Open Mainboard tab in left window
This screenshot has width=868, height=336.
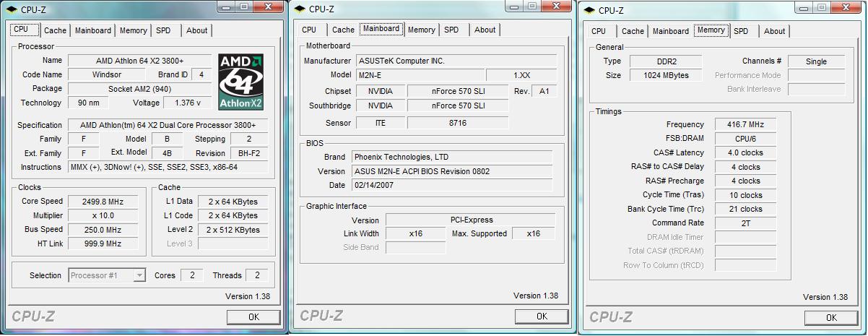pyautogui.click(x=93, y=30)
